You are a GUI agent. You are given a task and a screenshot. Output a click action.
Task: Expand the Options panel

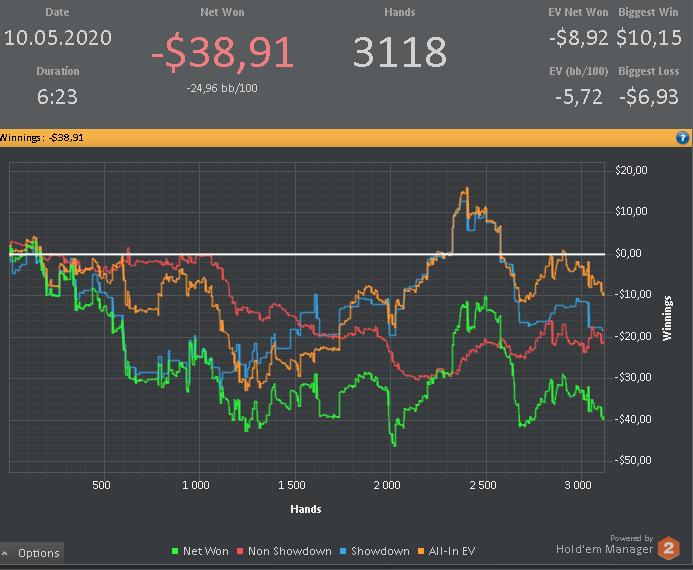coord(32,553)
